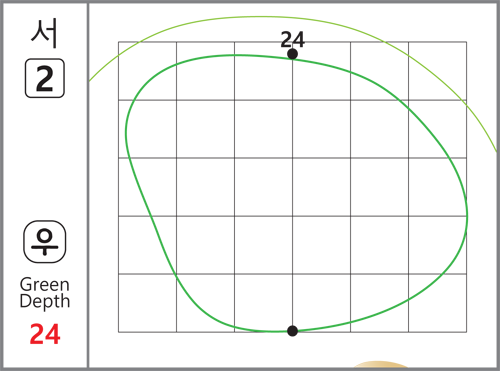Viewport: 500px width, 371px height.
Task: Click the bottom-left grid cell
Action: tap(147, 303)
